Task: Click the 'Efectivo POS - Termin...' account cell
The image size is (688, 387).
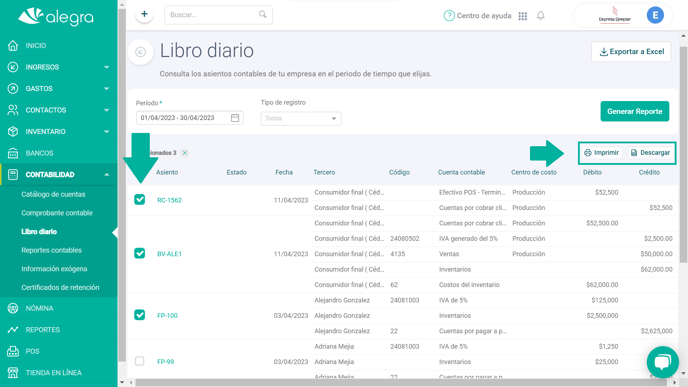Action: 472,192
